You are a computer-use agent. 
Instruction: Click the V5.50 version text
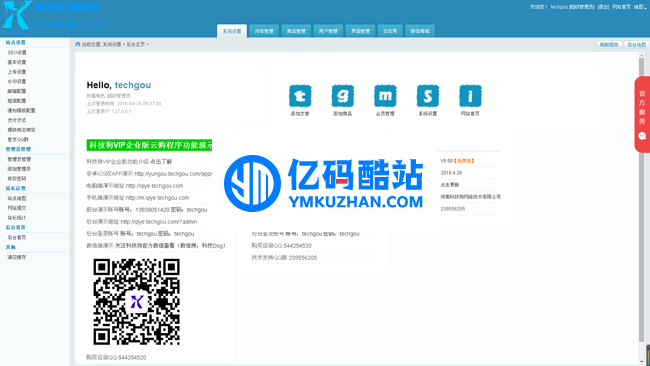tap(446, 161)
